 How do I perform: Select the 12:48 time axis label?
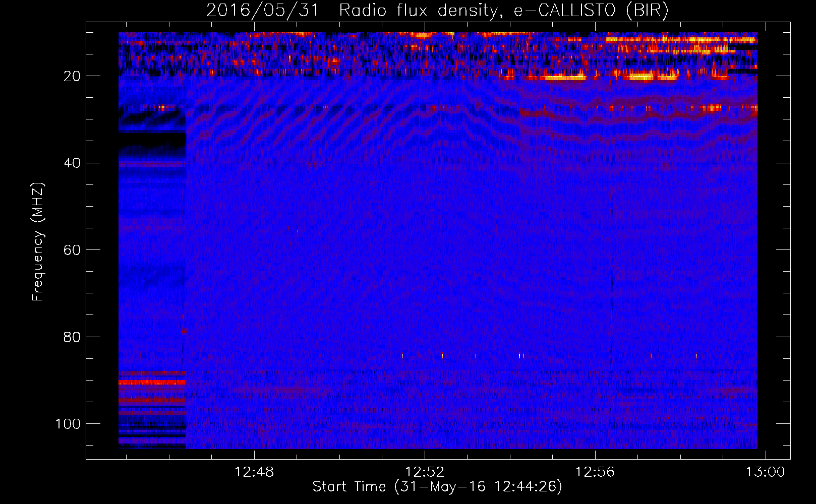(x=254, y=472)
